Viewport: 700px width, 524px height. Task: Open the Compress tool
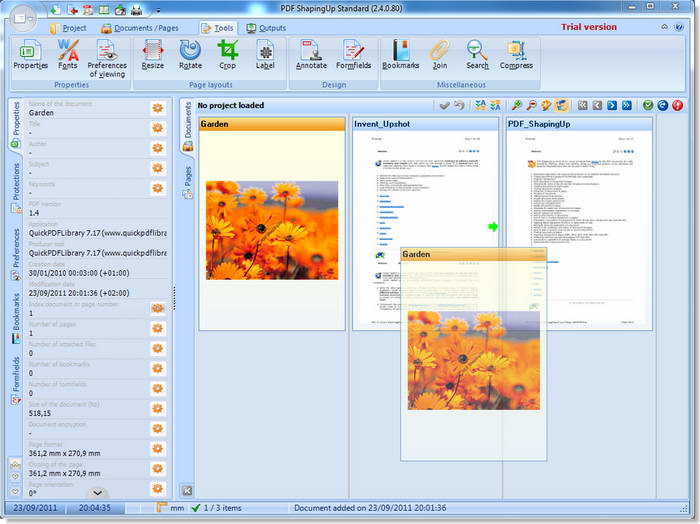click(516, 55)
